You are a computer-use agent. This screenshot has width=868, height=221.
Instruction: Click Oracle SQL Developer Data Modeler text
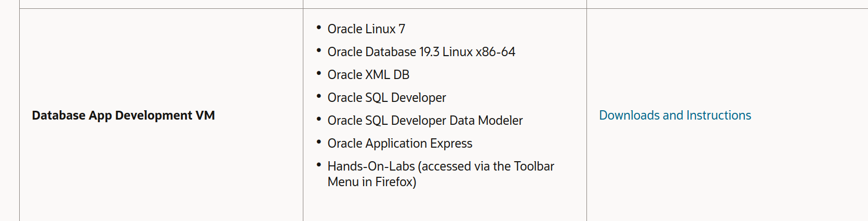coord(424,121)
